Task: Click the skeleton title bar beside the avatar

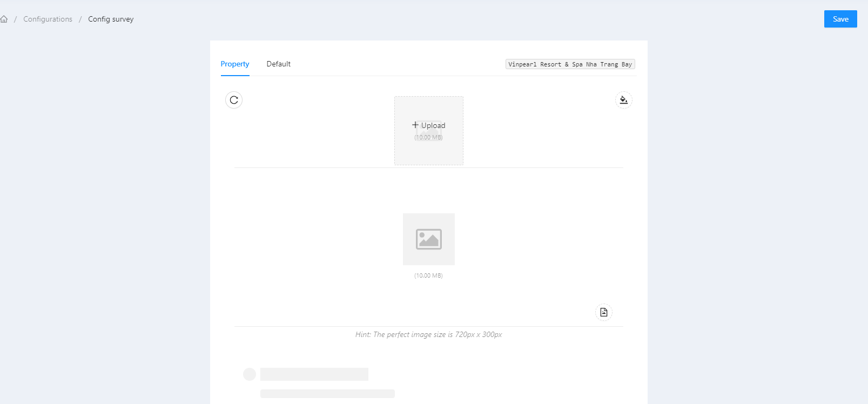Action: (314, 374)
